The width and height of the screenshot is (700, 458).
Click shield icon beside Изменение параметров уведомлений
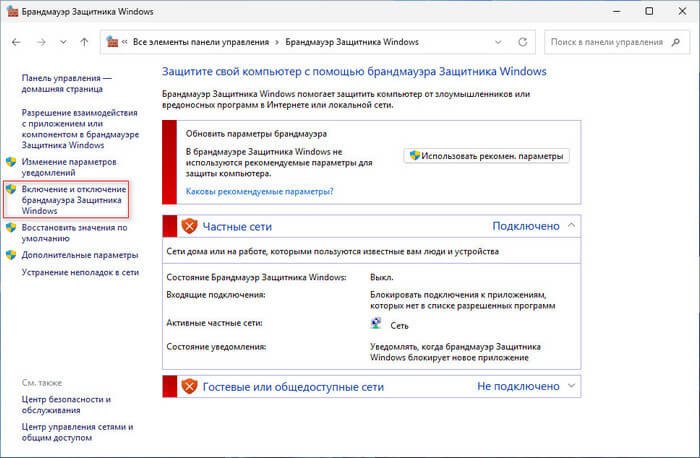(x=11, y=162)
